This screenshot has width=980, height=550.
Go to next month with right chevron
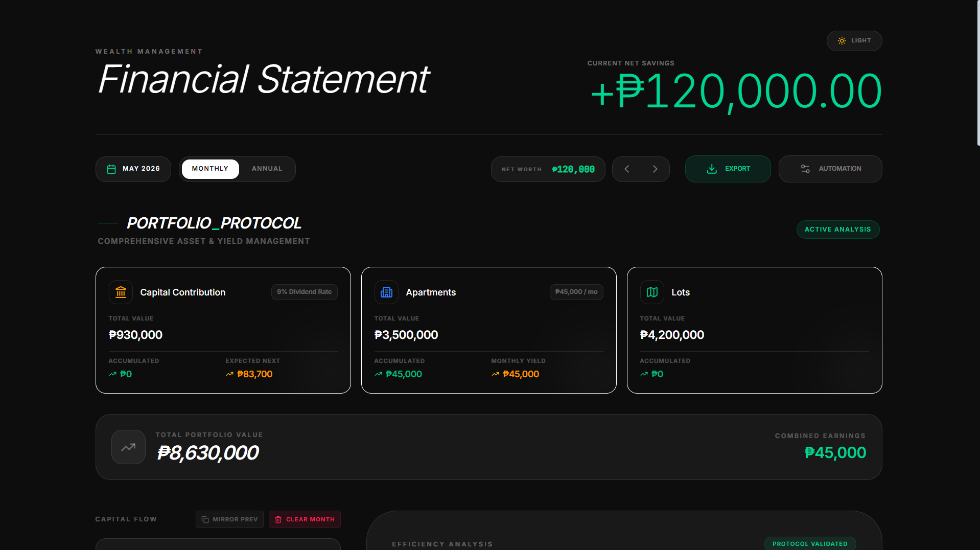coord(655,169)
